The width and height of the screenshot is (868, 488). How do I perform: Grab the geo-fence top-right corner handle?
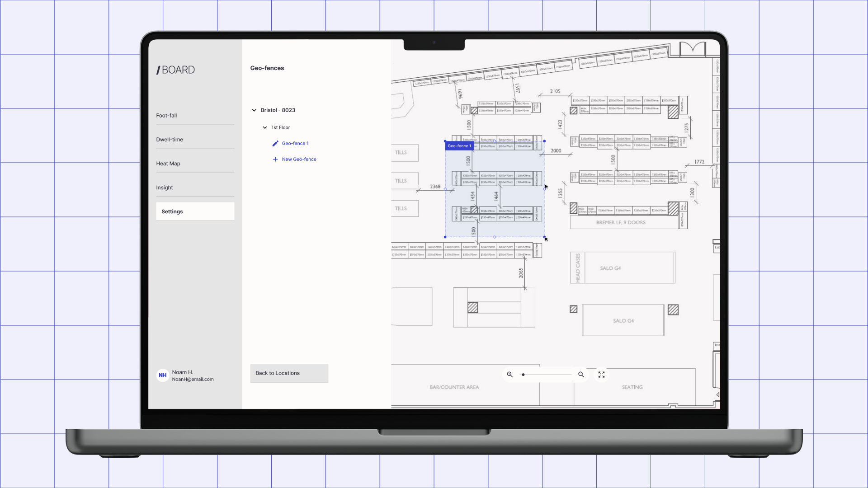pyautogui.click(x=544, y=141)
